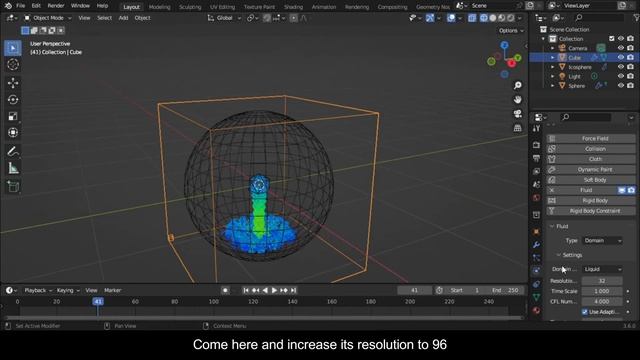
Task: Click the Force Field physics button
Action: 591,139
